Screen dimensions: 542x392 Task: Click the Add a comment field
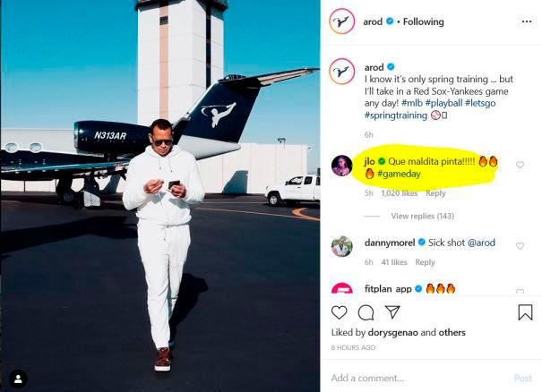pos(412,378)
